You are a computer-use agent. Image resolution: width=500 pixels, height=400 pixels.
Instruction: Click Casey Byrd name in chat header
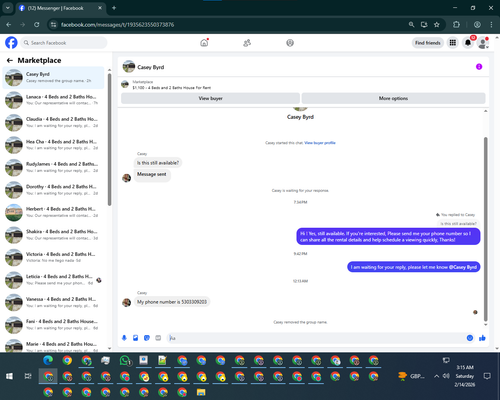pyautogui.click(x=151, y=67)
